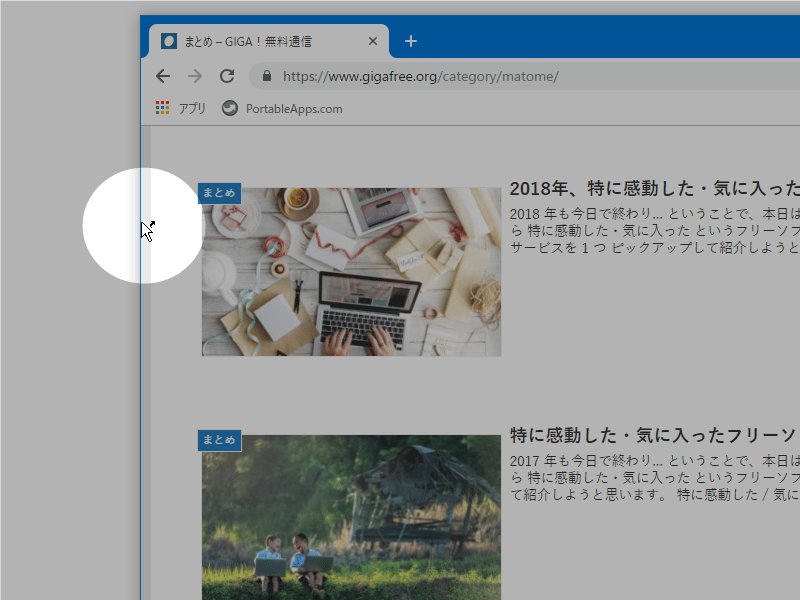Close the まとめ – GIGA!無料通信 tab
The image size is (800, 600).
(373, 41)
